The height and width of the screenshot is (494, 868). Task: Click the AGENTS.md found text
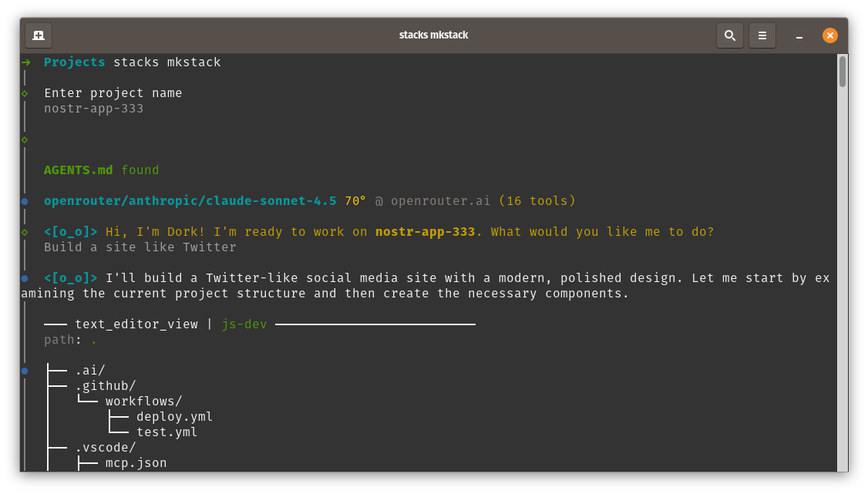pos(102,170)
